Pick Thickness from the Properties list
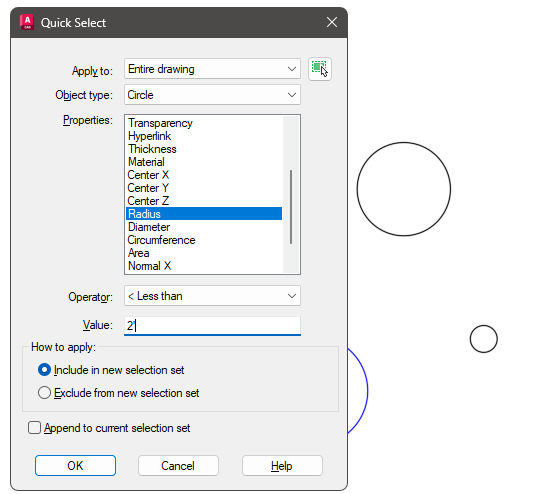Viewport: 555px width, 494px height. click(152, 149)
